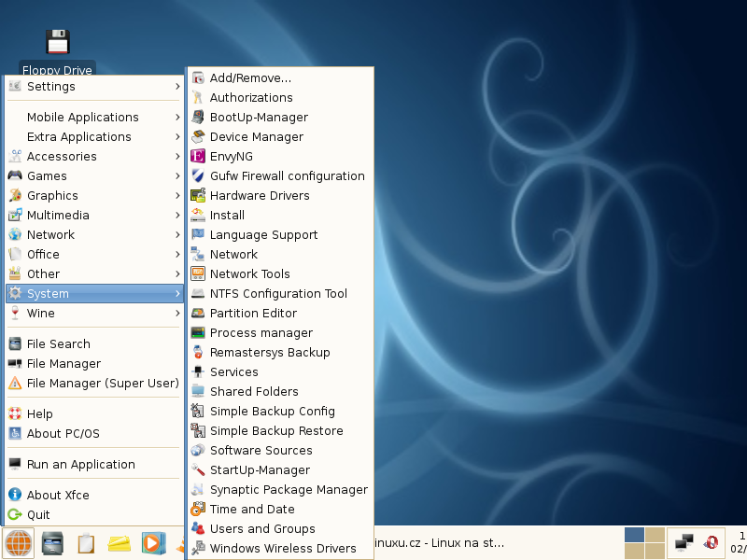
Task: Click the Help lifebuoy icon
Action: coord(15,413)
